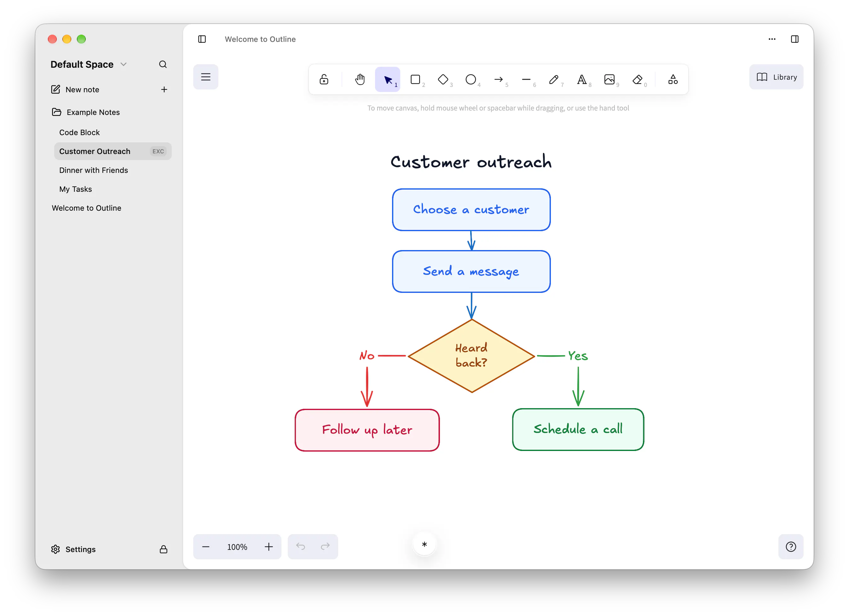Toggle the canvas lock tool

324,79
